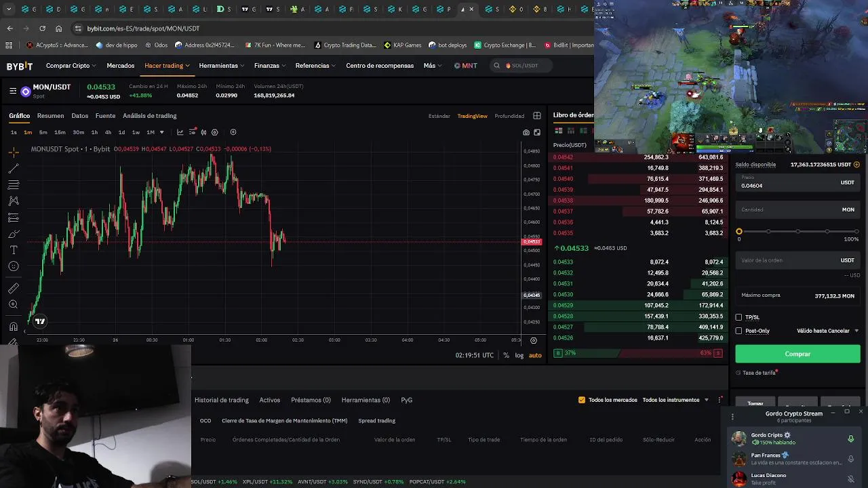Expand the Herramientas menu in top nav

pyautogui.click(x=222, y=66)
